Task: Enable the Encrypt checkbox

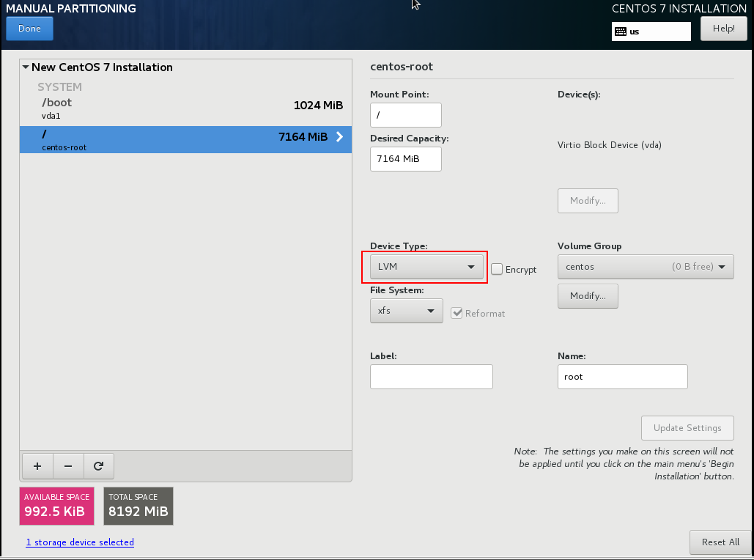Action: (497, 269)
